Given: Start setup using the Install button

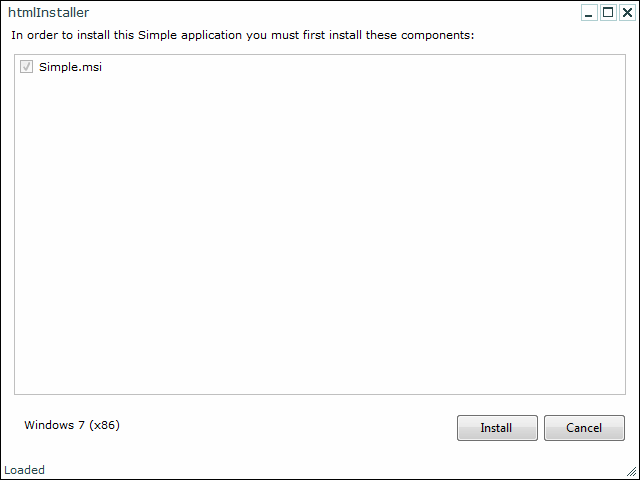Looking at the screenshot, I should tap(497, 428).
